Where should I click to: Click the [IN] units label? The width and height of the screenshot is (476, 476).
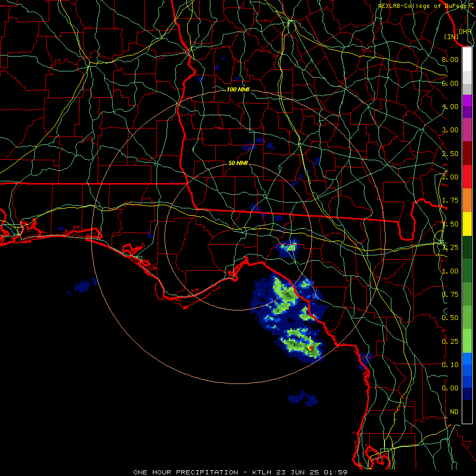tap(452, 36)
